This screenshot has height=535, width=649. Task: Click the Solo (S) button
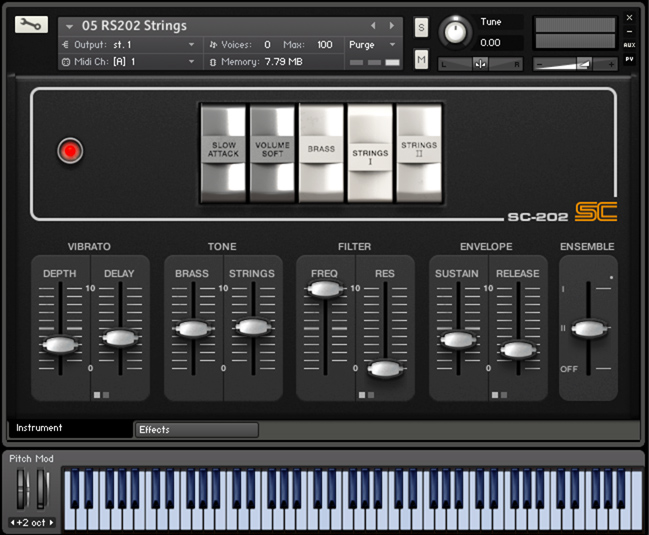coord(421,27)
